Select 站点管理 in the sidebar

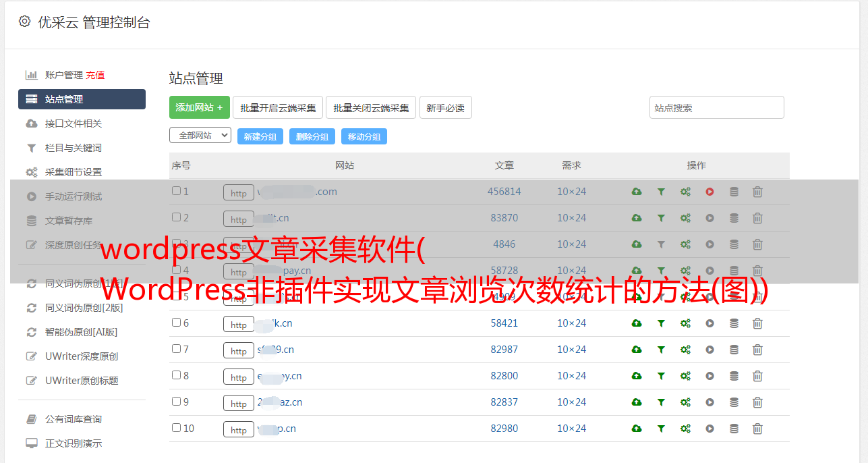pyautogui.click(x=82, y=99)
